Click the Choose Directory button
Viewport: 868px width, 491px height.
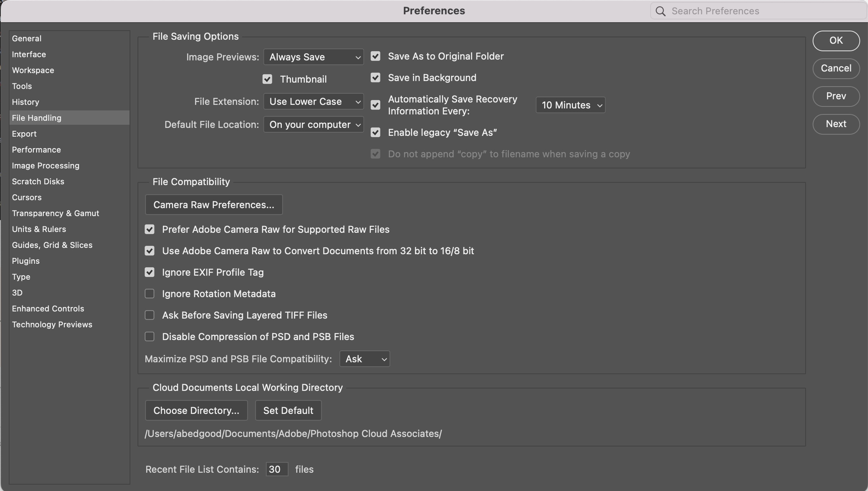point(196,410)
